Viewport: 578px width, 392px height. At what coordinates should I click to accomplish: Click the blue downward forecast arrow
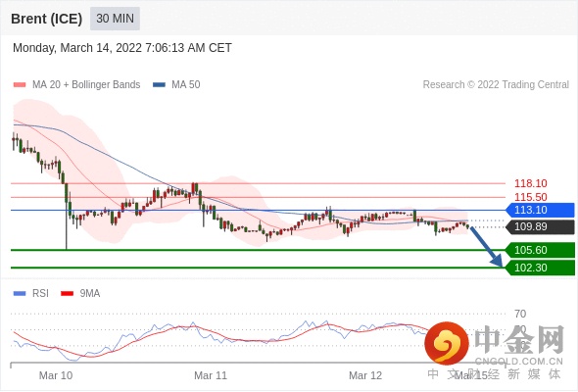(x=487, y=247)
